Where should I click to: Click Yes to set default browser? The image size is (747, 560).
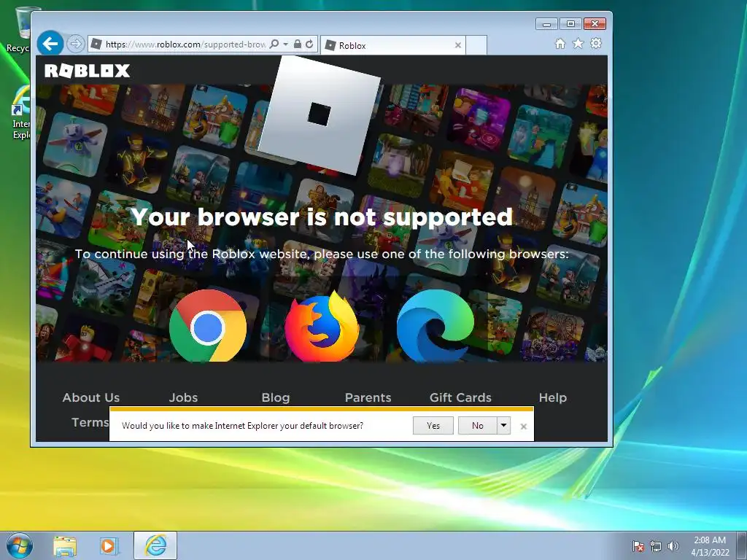click(x=433, y=426)
